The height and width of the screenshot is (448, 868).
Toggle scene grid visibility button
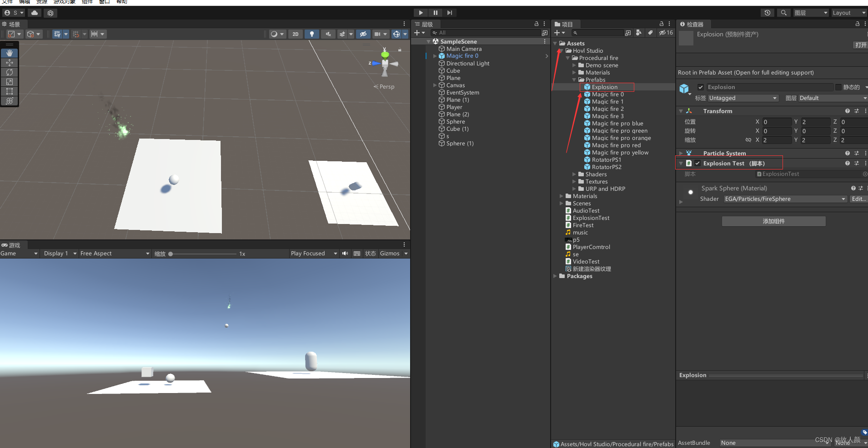57,34
